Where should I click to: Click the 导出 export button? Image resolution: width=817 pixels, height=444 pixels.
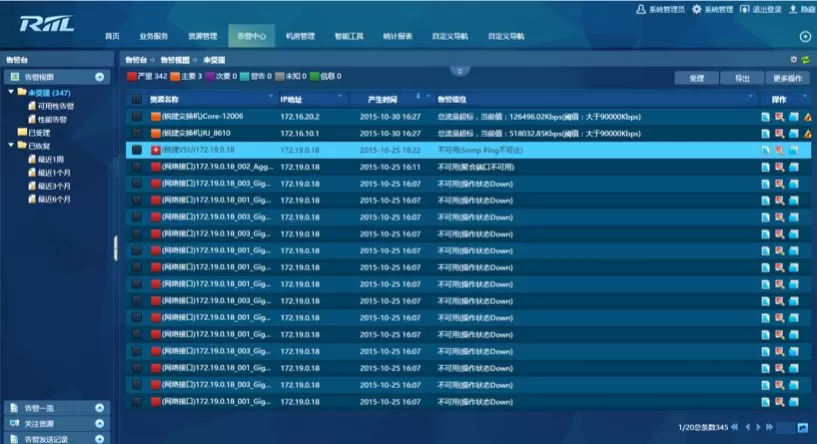point(742,77)
